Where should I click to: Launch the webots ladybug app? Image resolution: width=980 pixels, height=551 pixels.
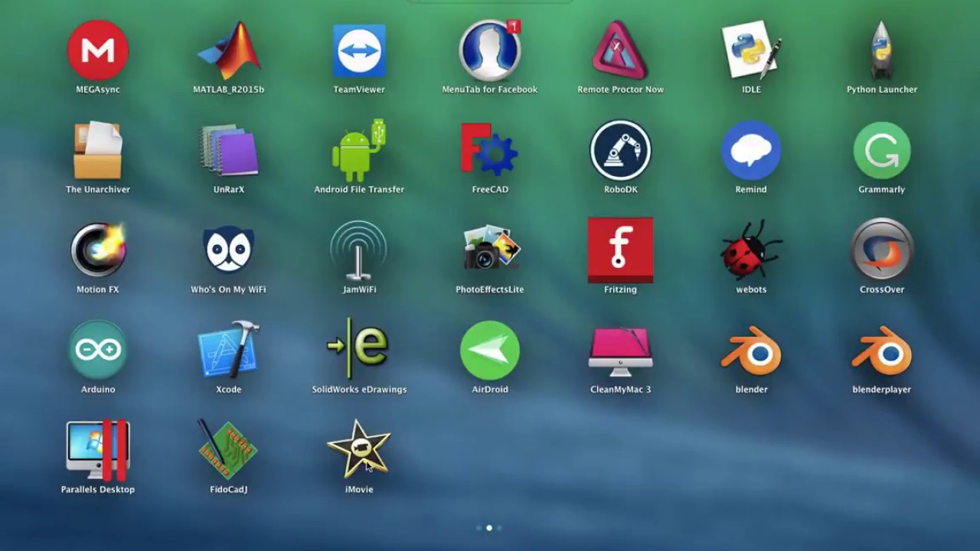click(751, 250)
